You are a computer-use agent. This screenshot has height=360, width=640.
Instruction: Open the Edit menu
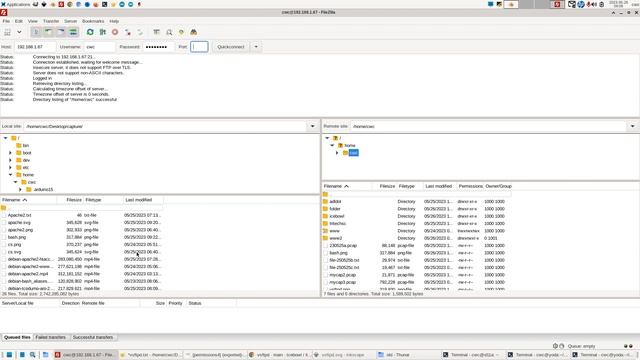coord(19,21)
